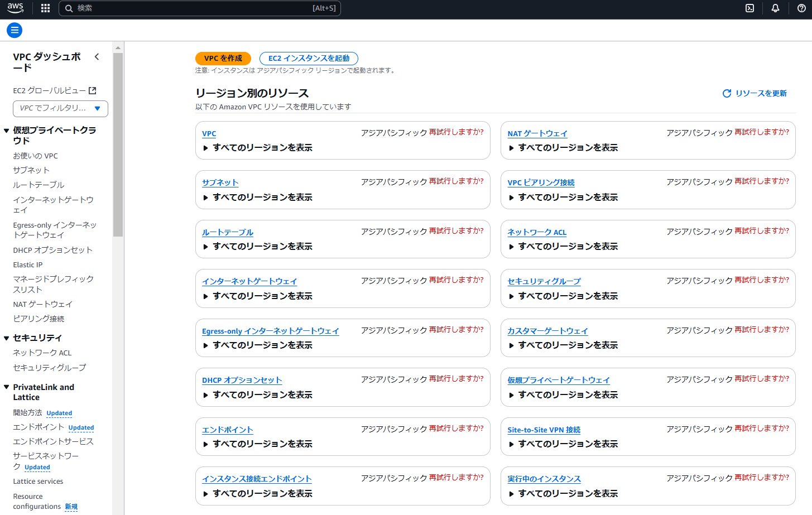This screenshot has width=812, height=515.
Task: Expand all regions under Egress-only card
Action: [x=257, y=345]
